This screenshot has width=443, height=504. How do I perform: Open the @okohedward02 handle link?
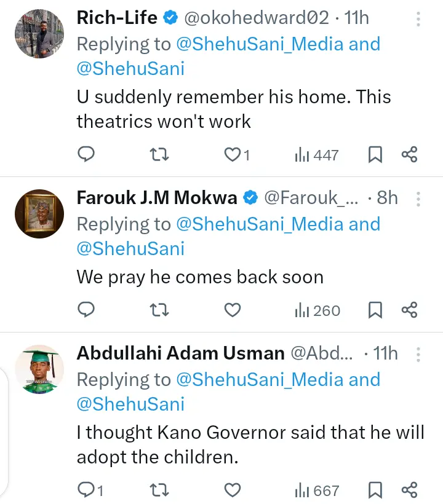click(256, 18)
